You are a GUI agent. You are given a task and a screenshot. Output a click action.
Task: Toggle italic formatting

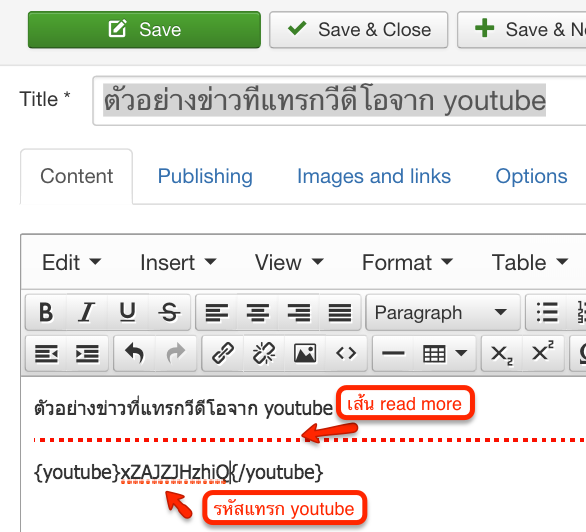coord(87,312)
